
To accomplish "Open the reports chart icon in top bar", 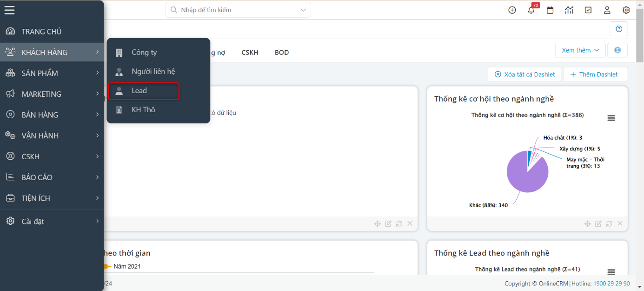I will pos(569,10).
